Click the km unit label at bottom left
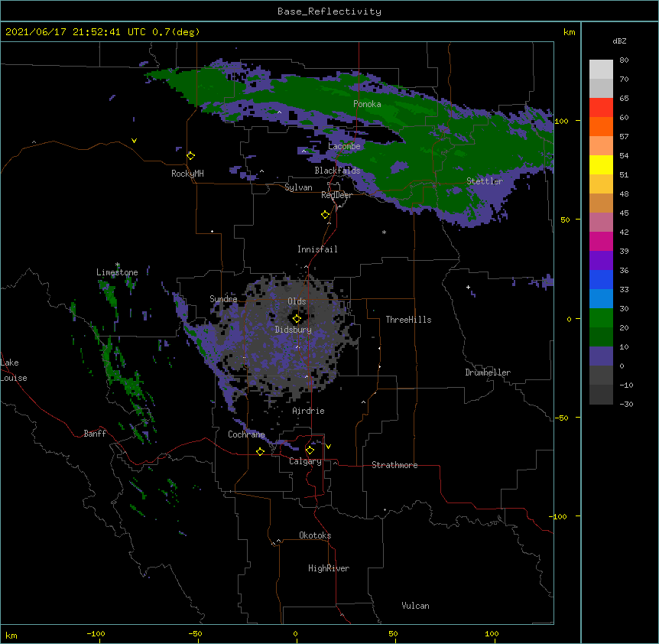Image resolution: width=659 pixels, height=644 pixels. 11,636
